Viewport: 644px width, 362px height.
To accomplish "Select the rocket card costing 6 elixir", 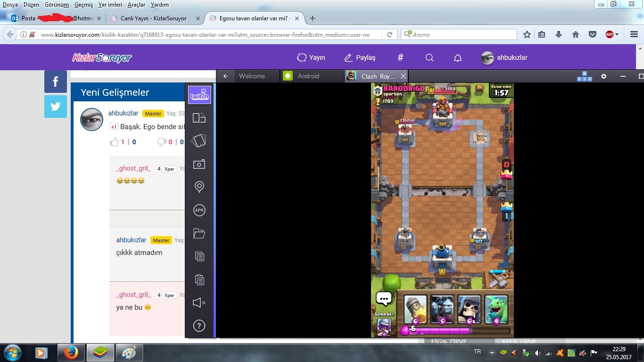I will tap(416, 309).
